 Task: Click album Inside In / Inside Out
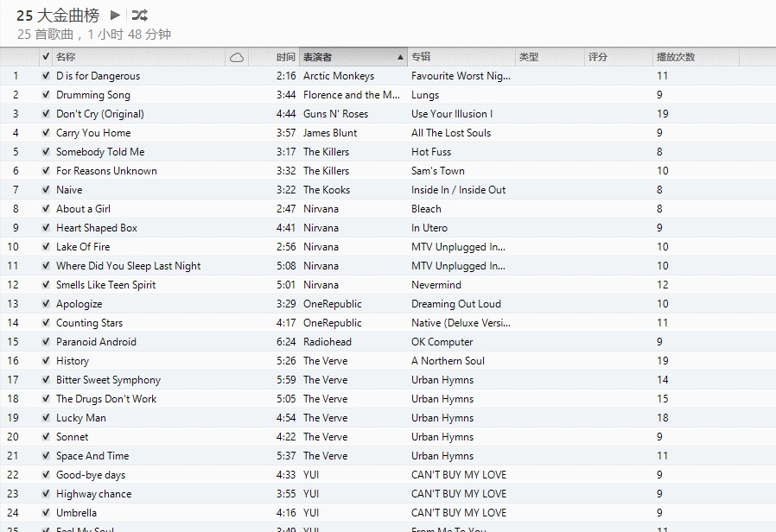pos(458,190)
